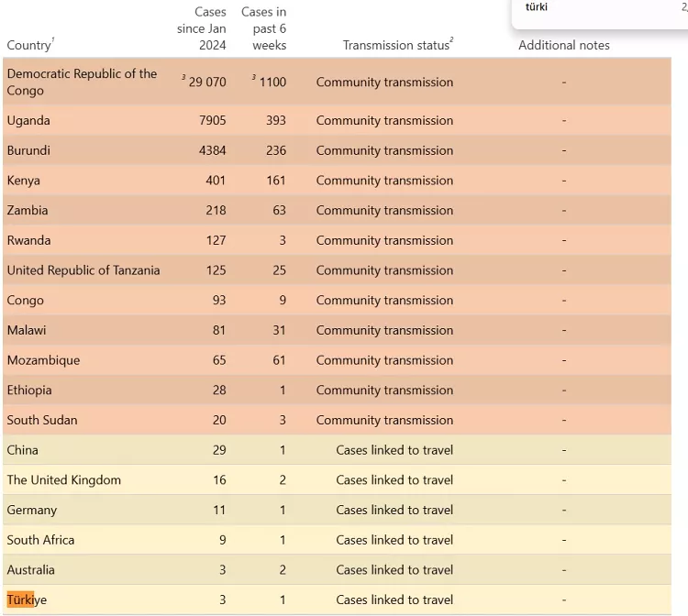Click the 'Additional notes' column header
The width and height of the screenshot is (688, 616).
(x=563, y=45)
